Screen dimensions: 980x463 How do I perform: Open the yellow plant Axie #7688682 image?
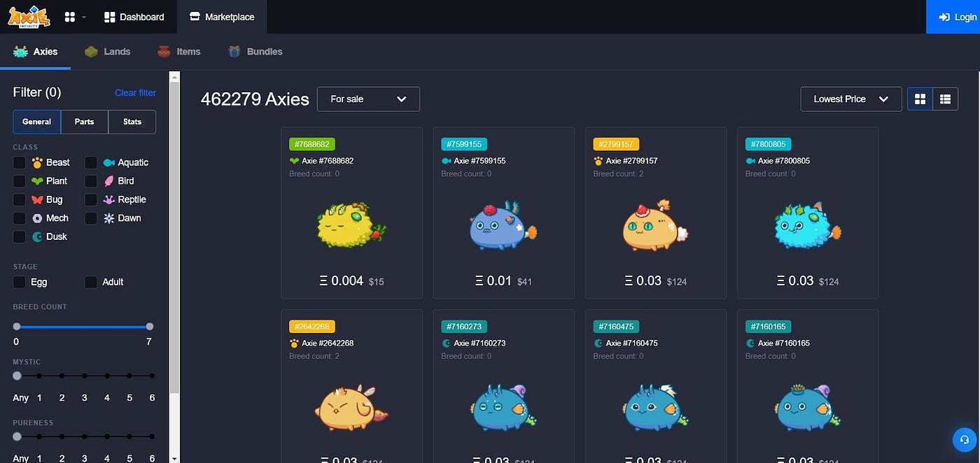point(351,226)
